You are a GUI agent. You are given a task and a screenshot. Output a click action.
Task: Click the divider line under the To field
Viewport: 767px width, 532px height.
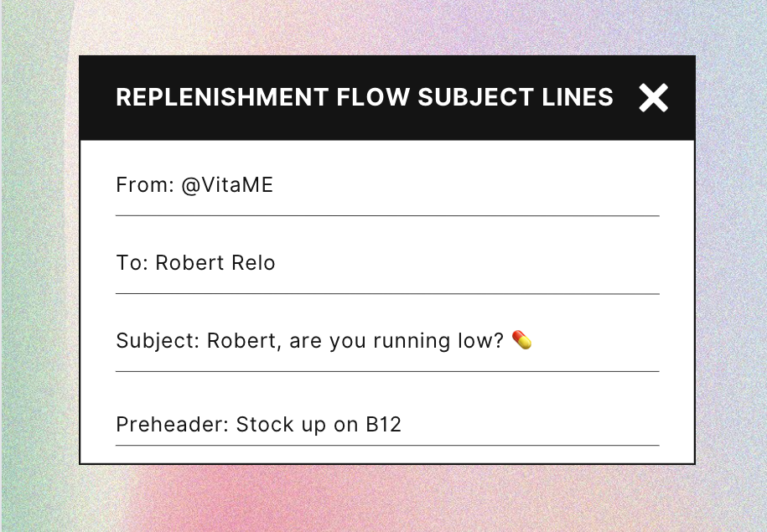click(x=387, y=293)
